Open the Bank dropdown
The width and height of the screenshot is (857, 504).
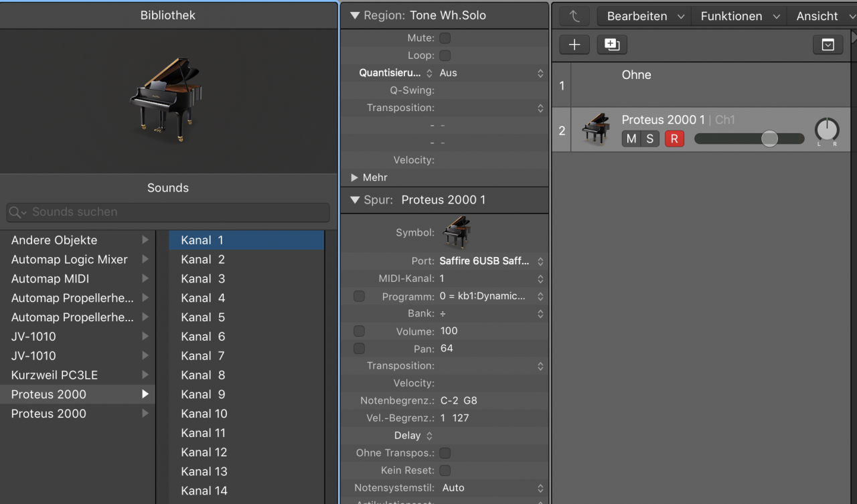[x=492, y=313]
